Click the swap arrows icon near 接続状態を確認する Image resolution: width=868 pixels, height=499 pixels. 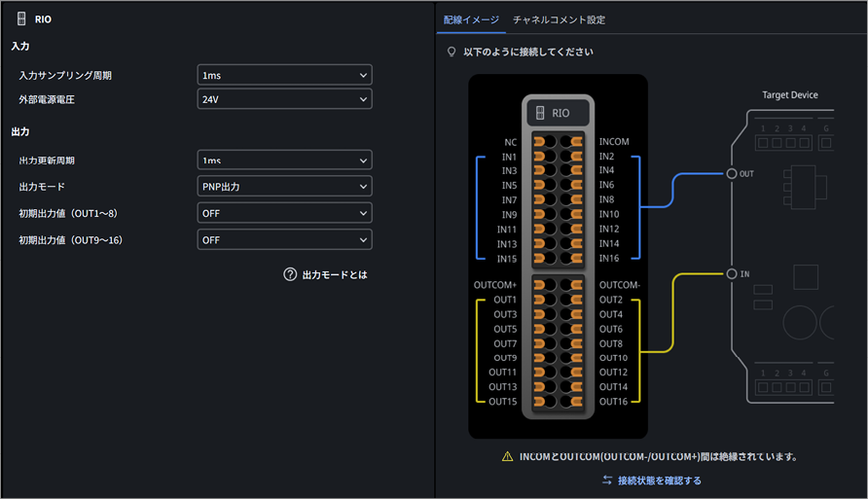(607, 480)
